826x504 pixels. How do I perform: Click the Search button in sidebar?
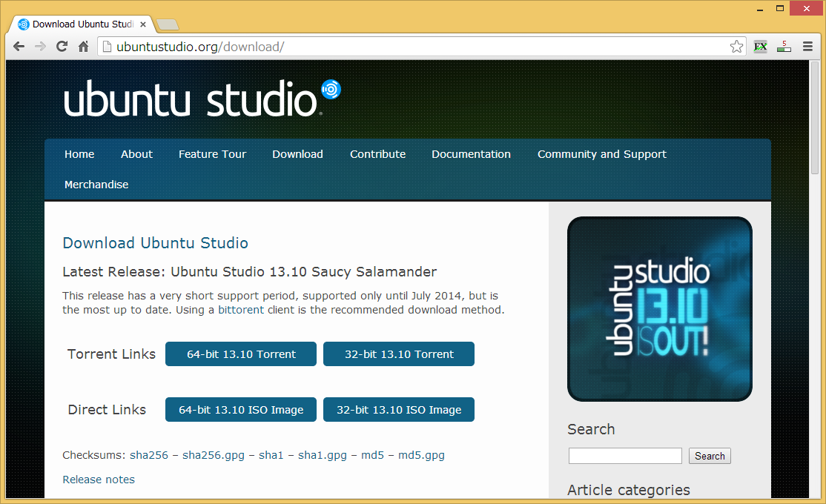[x=710, y=456]
